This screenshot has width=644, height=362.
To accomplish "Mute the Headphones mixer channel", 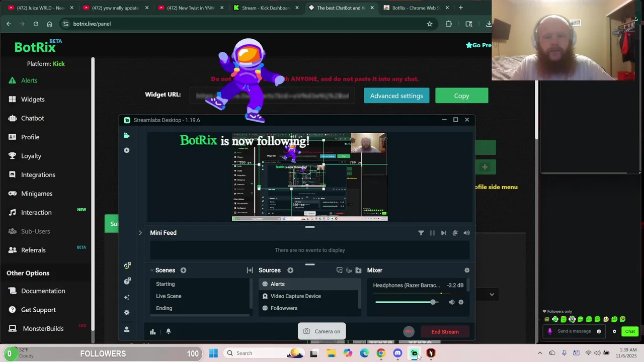I will (451, 302).
